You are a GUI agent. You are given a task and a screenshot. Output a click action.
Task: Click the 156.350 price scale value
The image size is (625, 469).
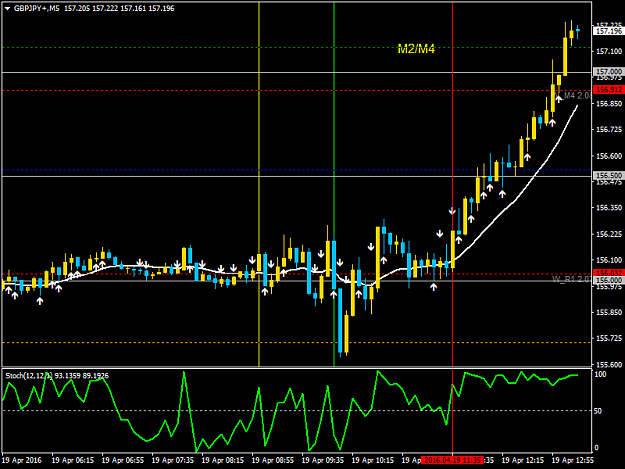coord(609,208)
